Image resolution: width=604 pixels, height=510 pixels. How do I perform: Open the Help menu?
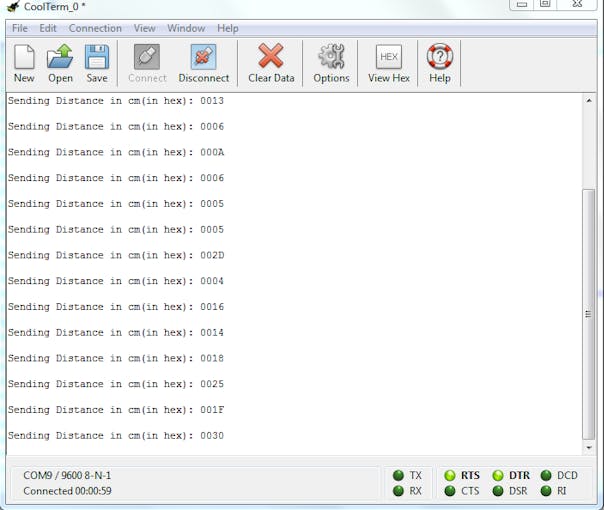click(x=228, y=28)
